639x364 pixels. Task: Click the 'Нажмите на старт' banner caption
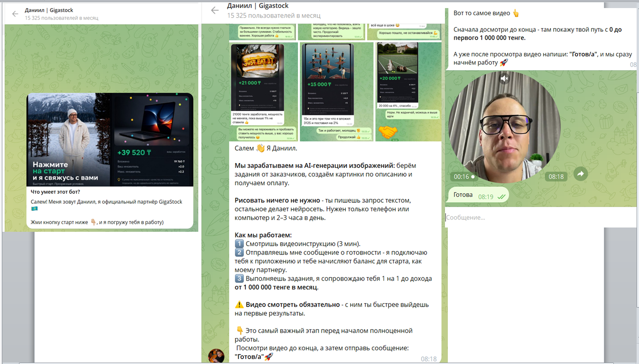click(65, 171)
